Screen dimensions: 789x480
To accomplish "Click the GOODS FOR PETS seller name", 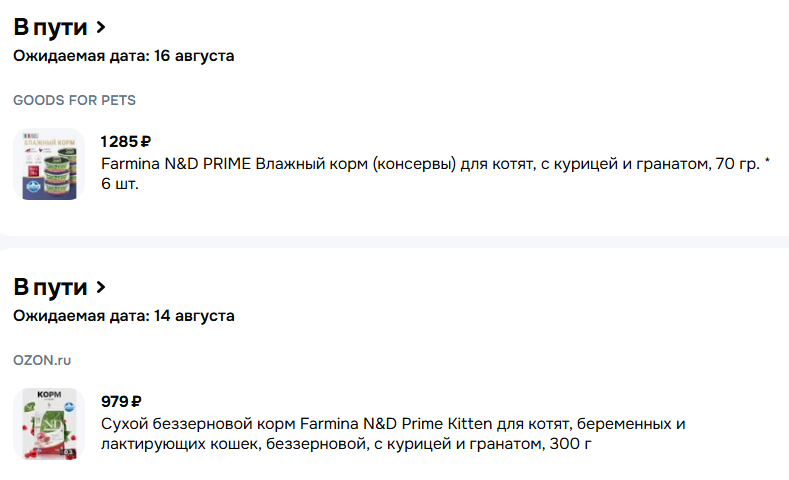I will point(74,100).
